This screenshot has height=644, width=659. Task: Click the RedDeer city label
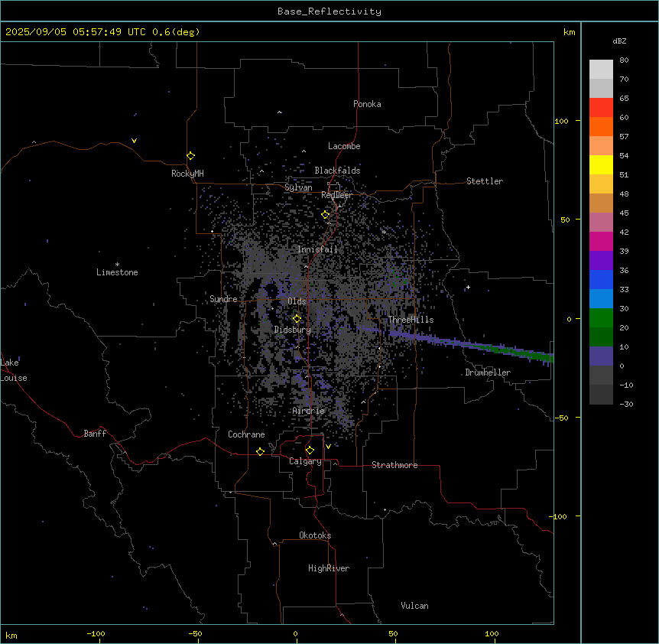click(337, 195)
